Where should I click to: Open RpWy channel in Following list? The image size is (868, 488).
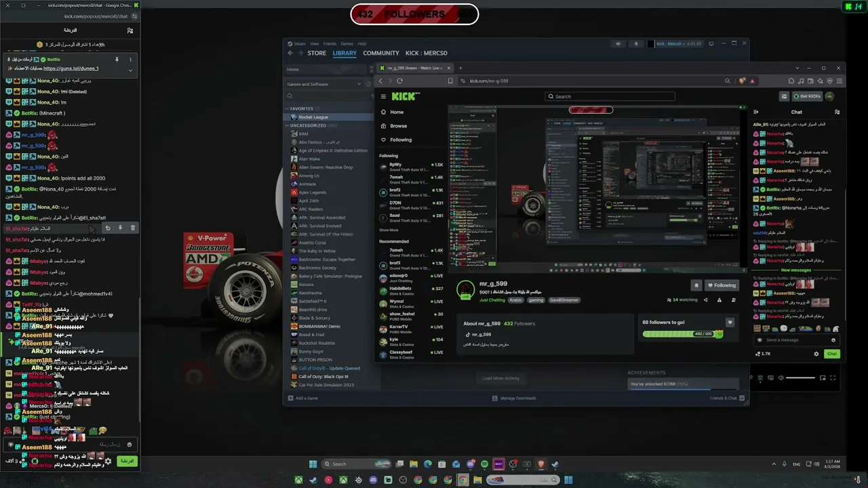point(411,167)
